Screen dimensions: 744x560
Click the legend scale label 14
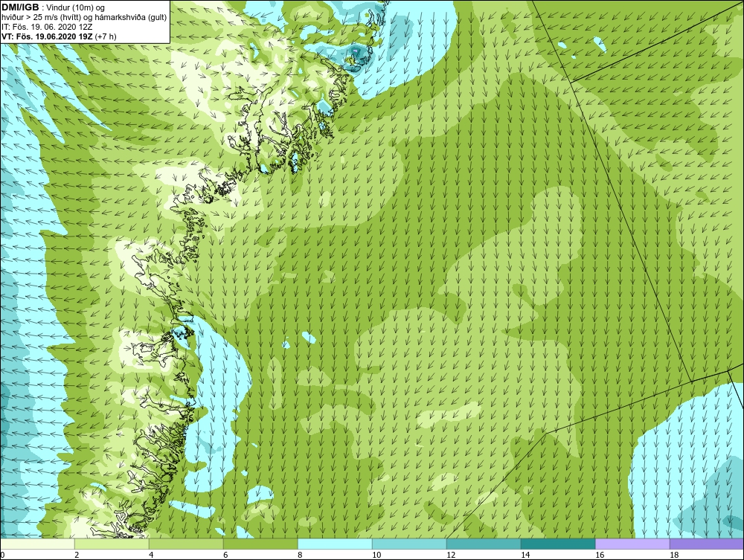[525, 555]
